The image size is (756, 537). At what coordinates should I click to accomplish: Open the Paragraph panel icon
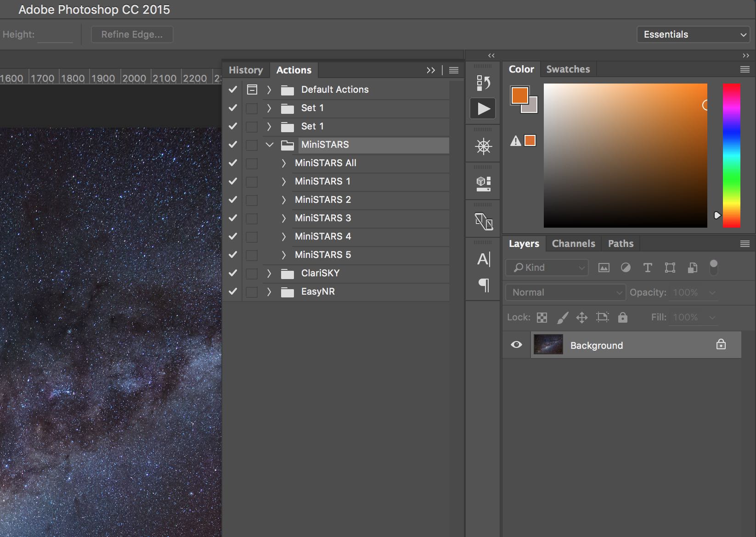click(x=484, y=285)
